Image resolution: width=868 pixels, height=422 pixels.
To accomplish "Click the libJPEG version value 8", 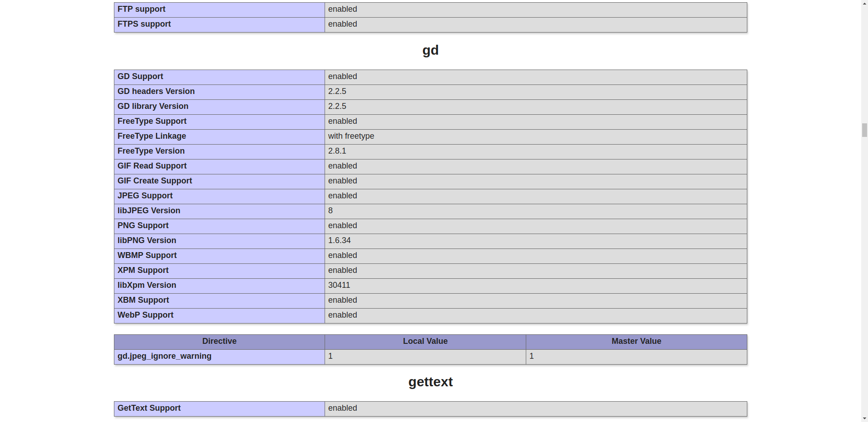I will [330, 211].
